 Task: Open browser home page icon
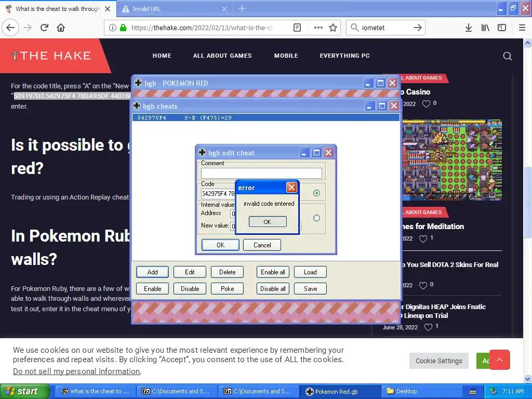(x=61, y=28)
